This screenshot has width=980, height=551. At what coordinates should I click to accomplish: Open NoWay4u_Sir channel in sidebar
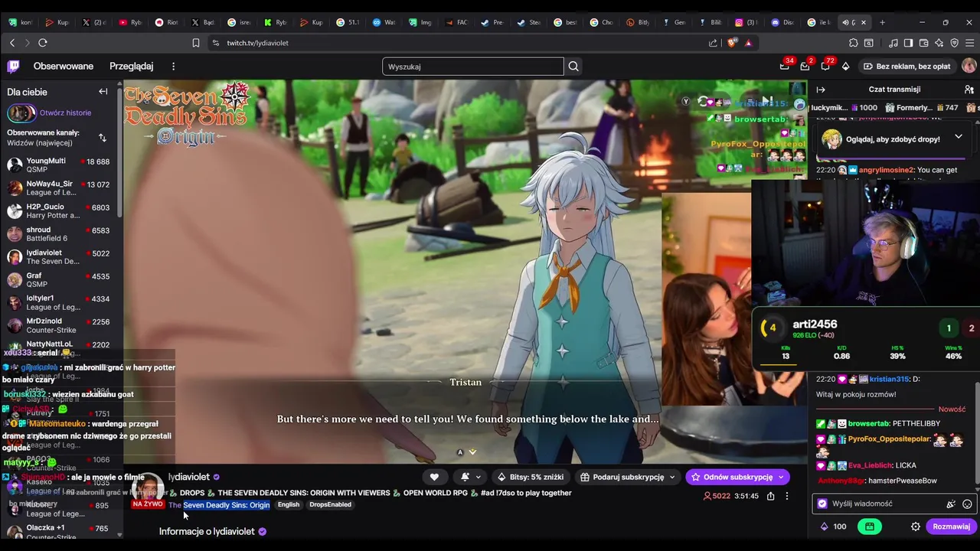[60, 188]
